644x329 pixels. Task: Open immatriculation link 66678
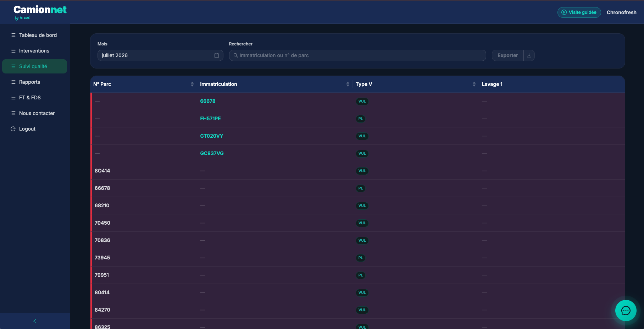(x=208, y=101)
